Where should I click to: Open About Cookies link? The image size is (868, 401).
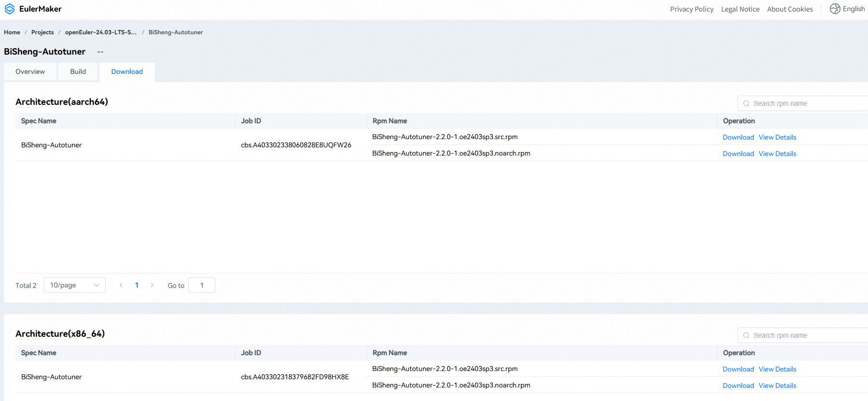coord(790,9)
